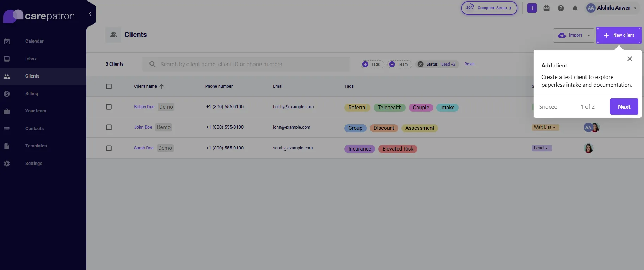Tick the select-all clients checkbox
Image resolution: width=644 pixels, height=270 pixels.
coord(109,86)
